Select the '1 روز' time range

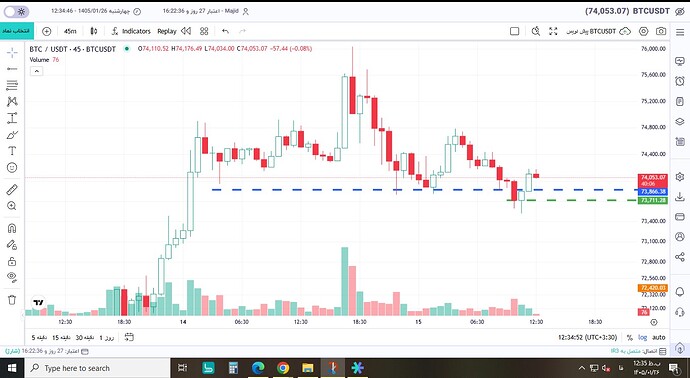pos(106,338)
